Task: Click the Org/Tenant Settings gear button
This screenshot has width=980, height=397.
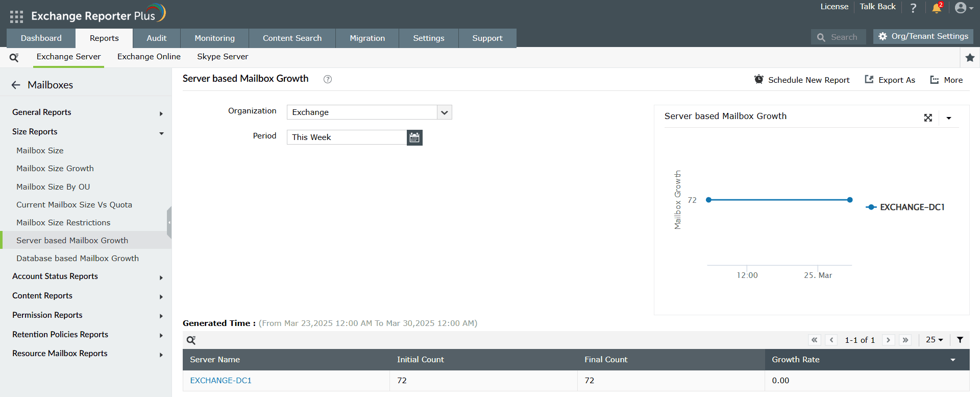Action: (x=923, y=36)
